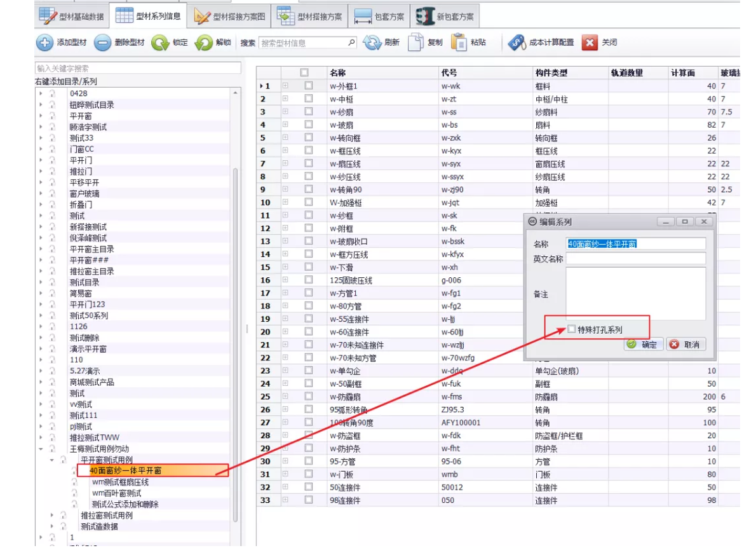
Task: Tick the checkbox for row w-外框1
Action: tap(308, 86)
